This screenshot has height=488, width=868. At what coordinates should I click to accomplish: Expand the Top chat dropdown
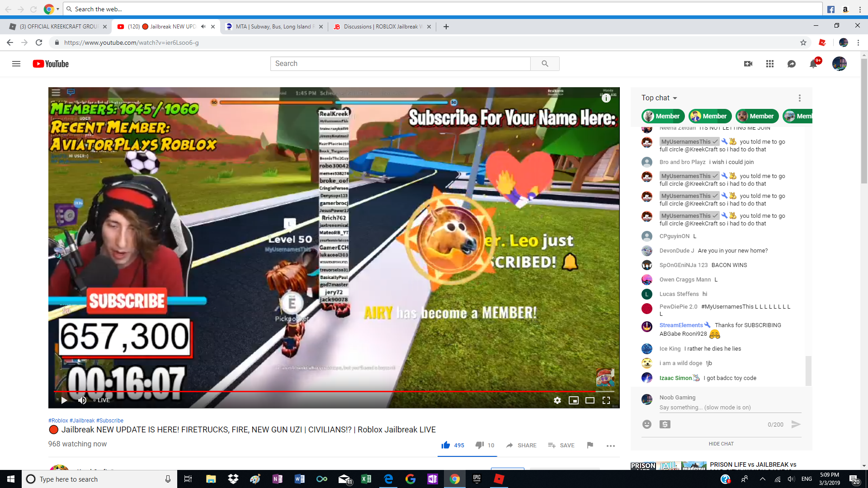659,98
